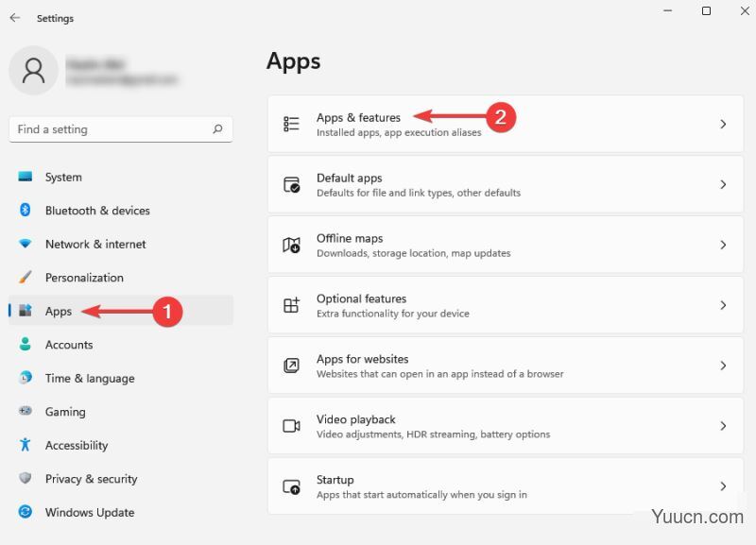
Task: Click the System monitor icon
Action: (x=26, y=177)
